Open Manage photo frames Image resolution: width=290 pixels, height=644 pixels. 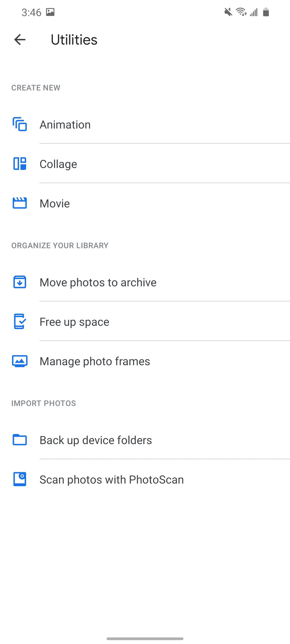click(95, 362)
